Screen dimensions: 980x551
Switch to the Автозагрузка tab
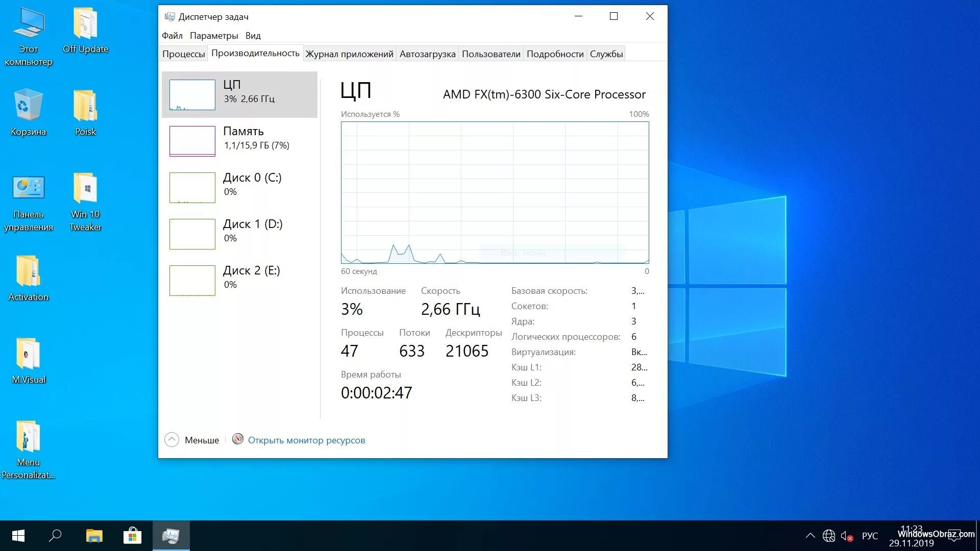(427, 54)
